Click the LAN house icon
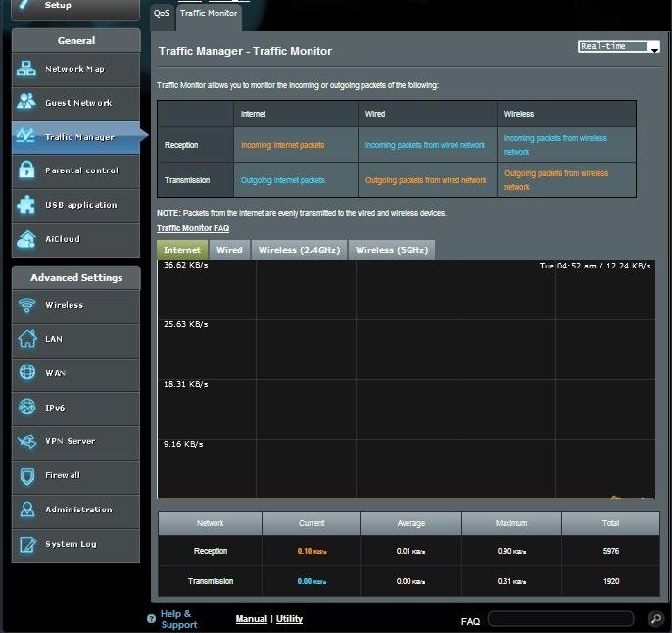 pyautogui.click(x=27, y=339)
